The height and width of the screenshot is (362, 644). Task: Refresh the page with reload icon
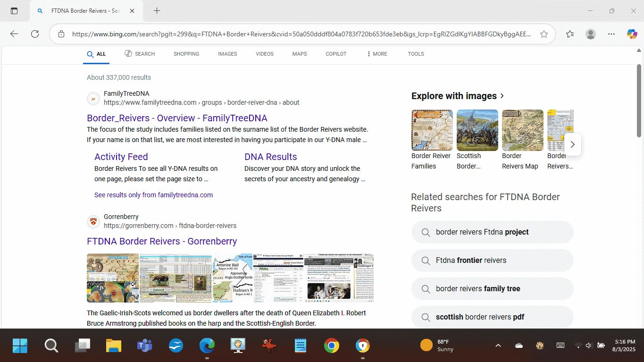click(x=35, y=34)
